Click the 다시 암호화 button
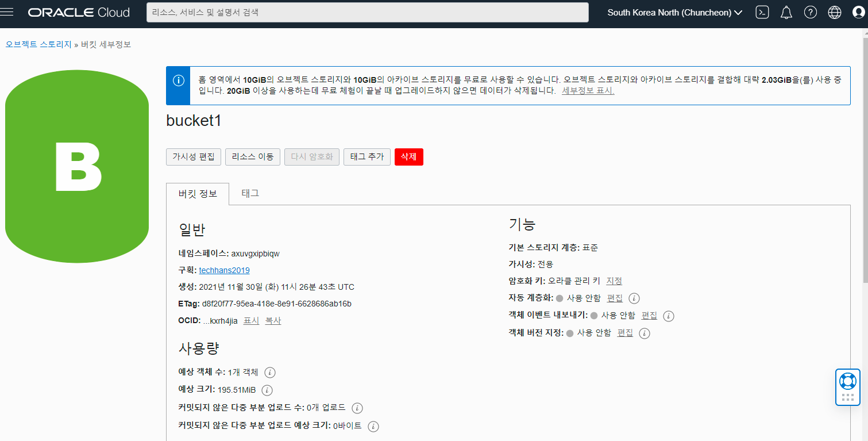The image size is (868, 441). point(312,157)
